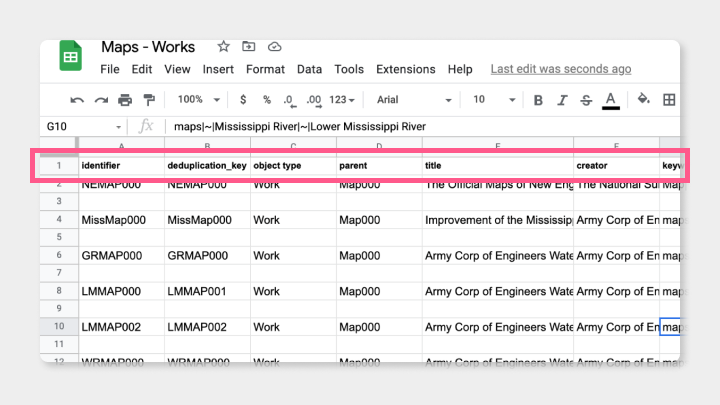The height and width of the screenshot is (405, 720).
Task: Click into the formula bar text
Action: [x=300, y=127]
